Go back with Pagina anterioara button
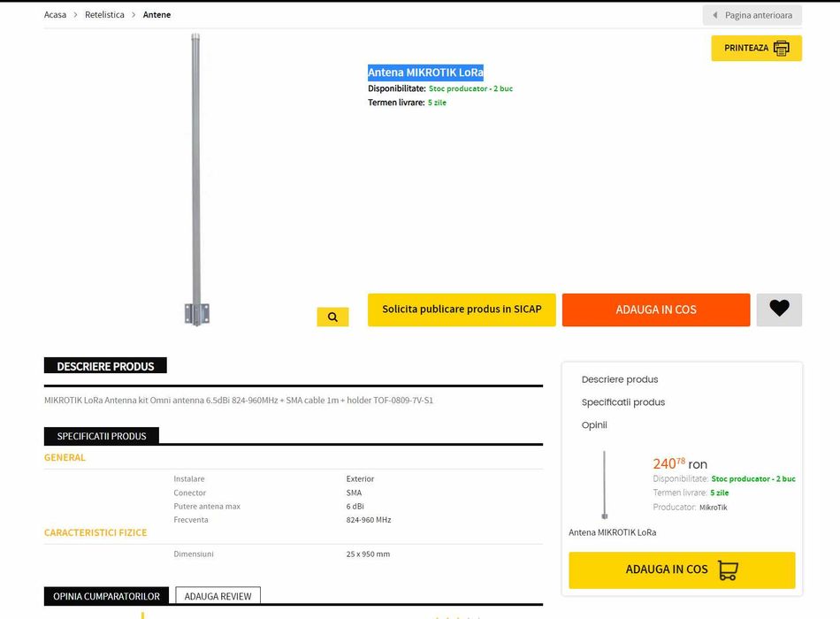This screenshot has width=840, height=619. click(752, 15)
